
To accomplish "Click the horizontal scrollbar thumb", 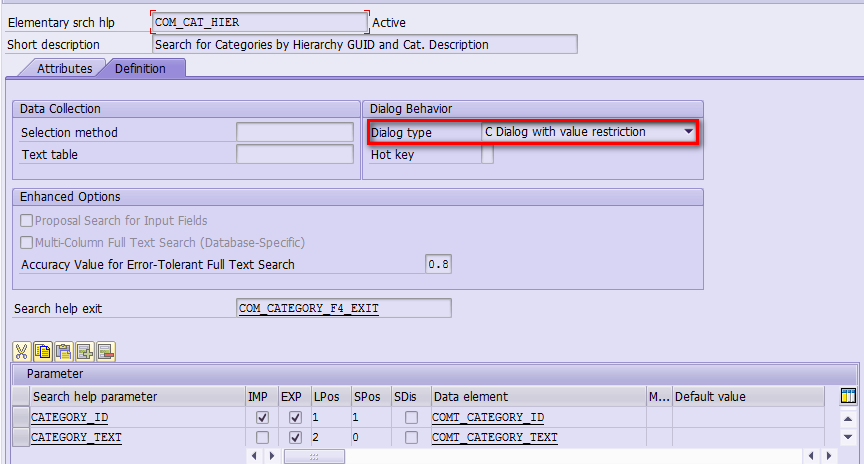I will (x=314, y=456).
